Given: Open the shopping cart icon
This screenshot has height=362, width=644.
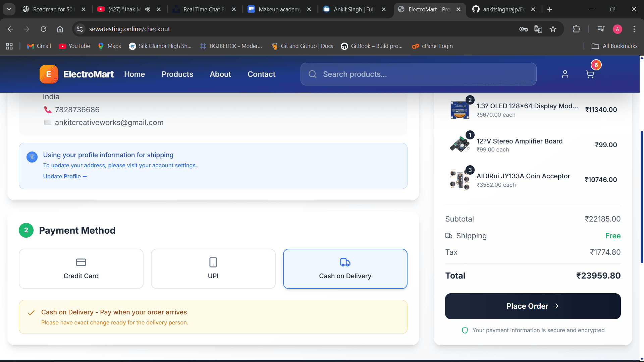Looking at the screenshot, I should [590, 74].
